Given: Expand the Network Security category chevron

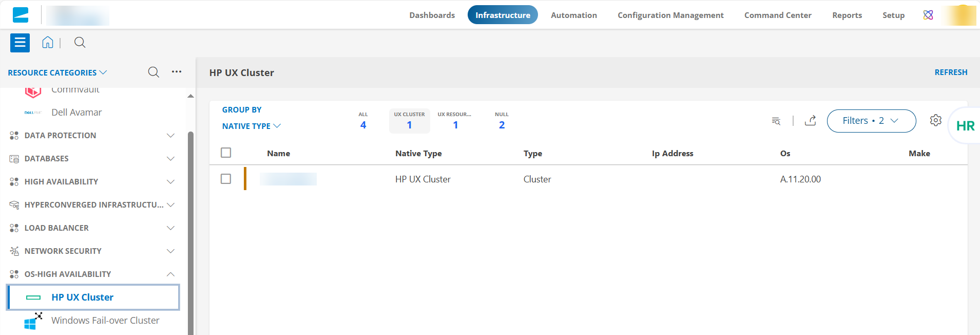Looking at the screenshot, I should click(171, 251).
